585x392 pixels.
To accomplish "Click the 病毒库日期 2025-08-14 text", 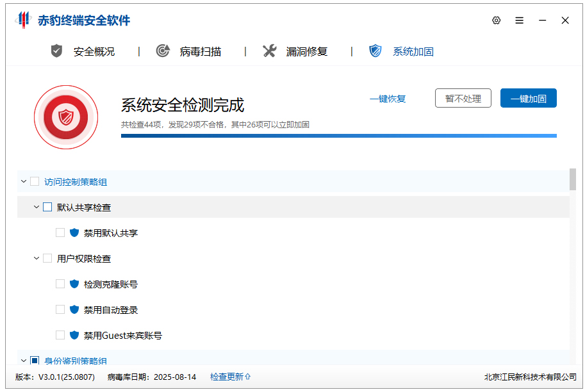I will point(152,377).
